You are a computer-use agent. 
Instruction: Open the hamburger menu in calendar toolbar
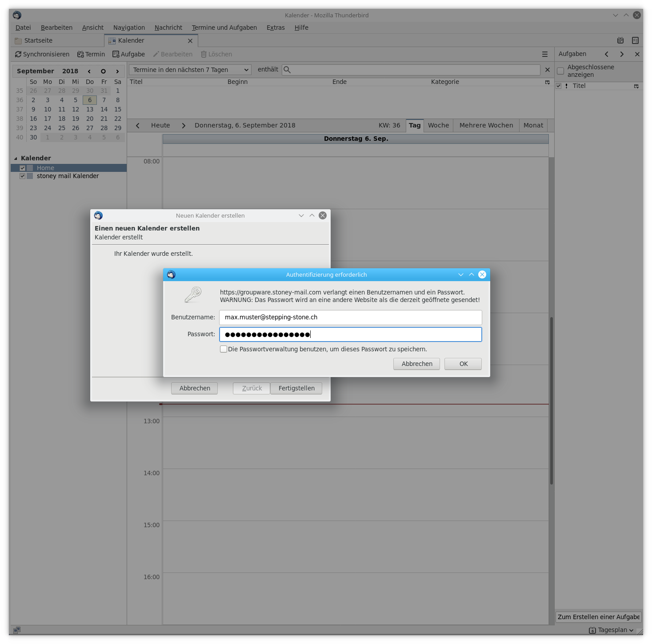(544, 54)
